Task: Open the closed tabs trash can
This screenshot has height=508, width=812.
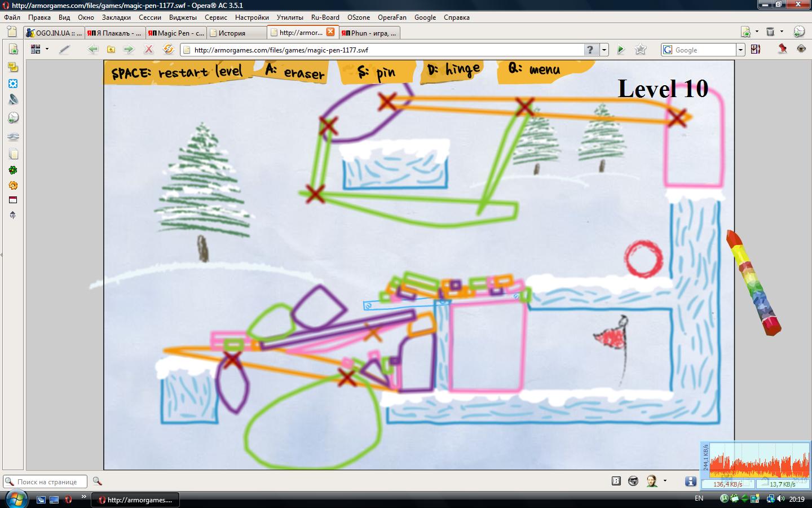Action: point(770,32)
